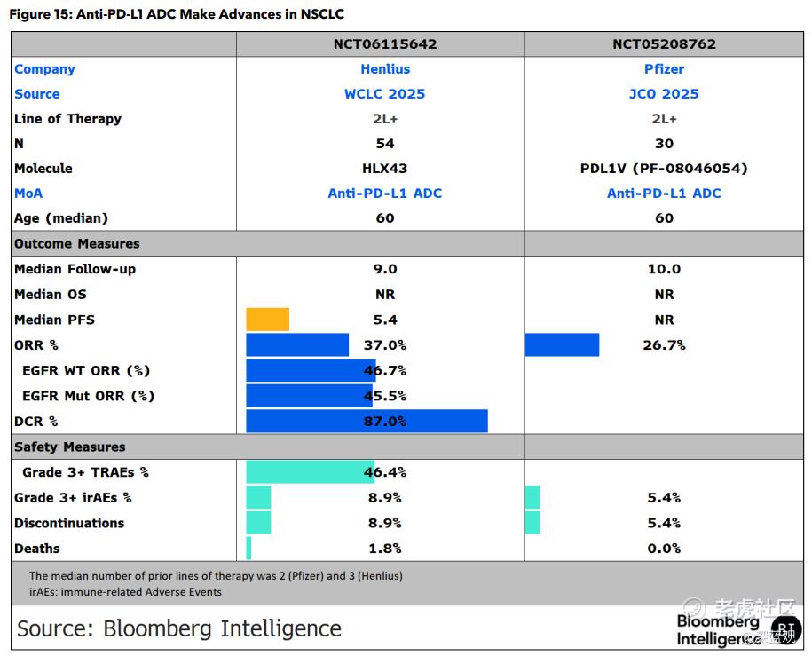Click Henlius's Anti-PD-L1 ADC link

tap(385, 194)
